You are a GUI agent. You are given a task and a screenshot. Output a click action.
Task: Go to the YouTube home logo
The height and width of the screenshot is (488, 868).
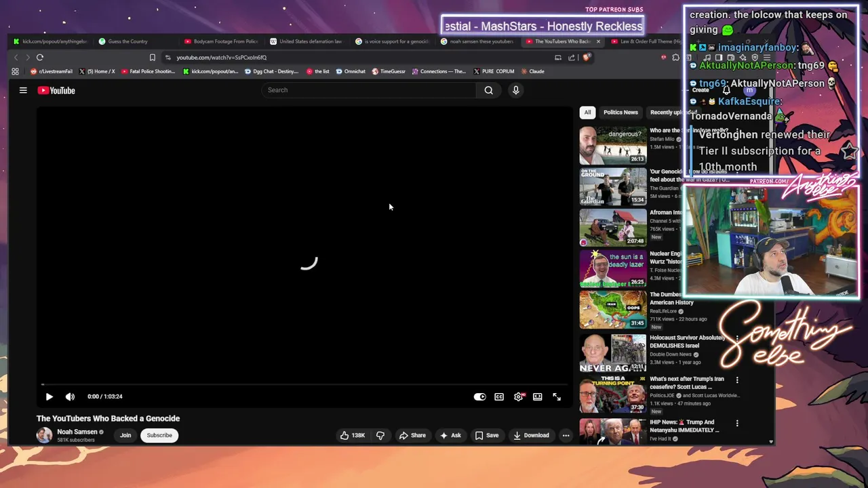[x=56, y=90]
